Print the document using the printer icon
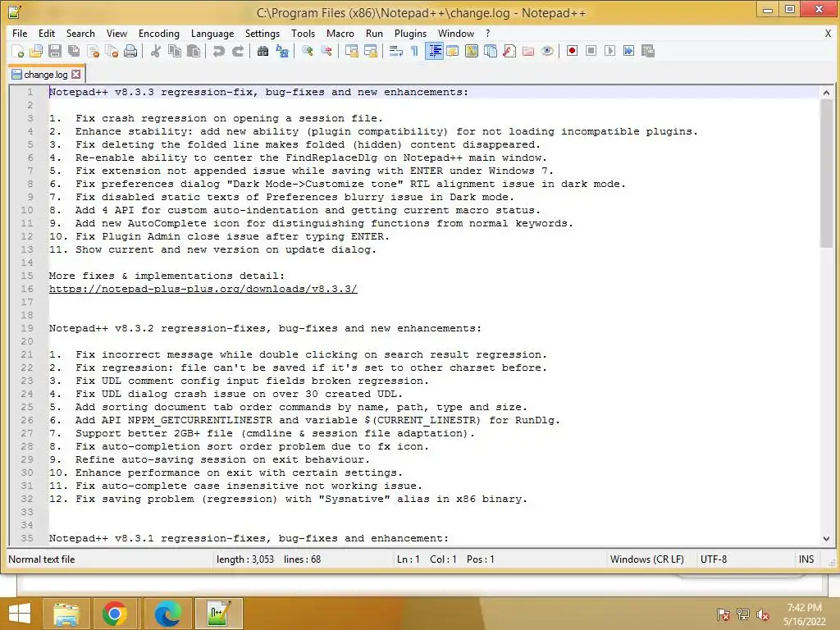This screenshot has height=630, width=840. point(130,51)
